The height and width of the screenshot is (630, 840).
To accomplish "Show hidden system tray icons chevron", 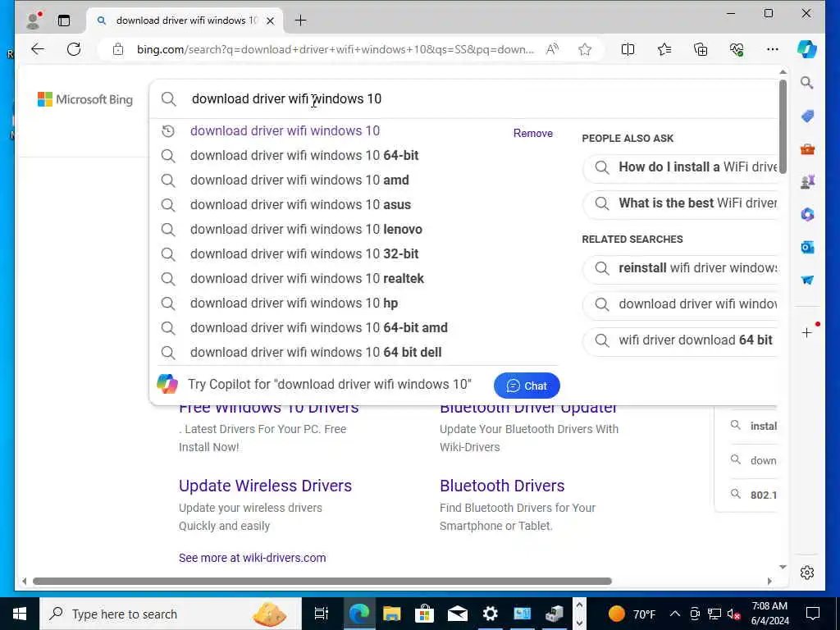I will click(x=675, y=614).
